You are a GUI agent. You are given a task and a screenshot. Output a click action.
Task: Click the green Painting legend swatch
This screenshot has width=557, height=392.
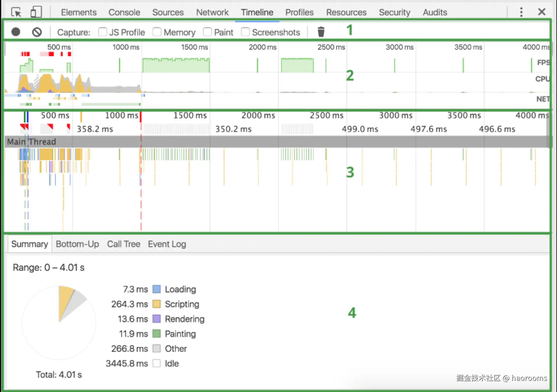[157, 334]
